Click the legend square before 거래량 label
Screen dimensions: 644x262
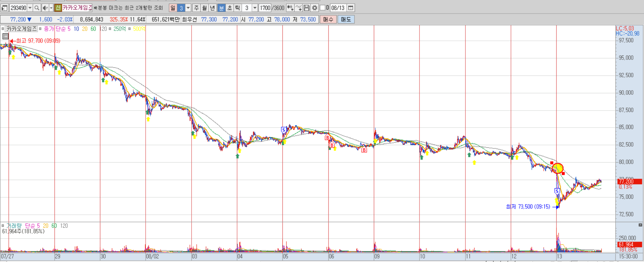click(x=3, y=226)
